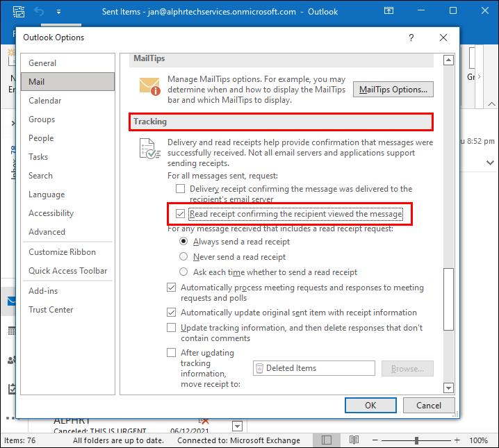Viewport: 499px width, 448px height.
Task: Select Never send a read receipt
Action: point(183,256)
